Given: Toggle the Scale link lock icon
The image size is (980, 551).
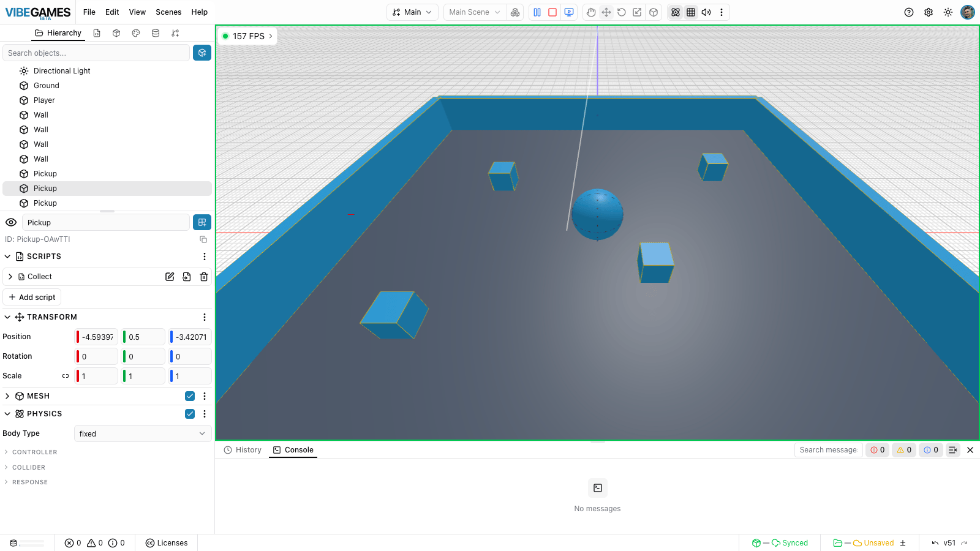Looking at the screenshot, I should pos(66,376).
